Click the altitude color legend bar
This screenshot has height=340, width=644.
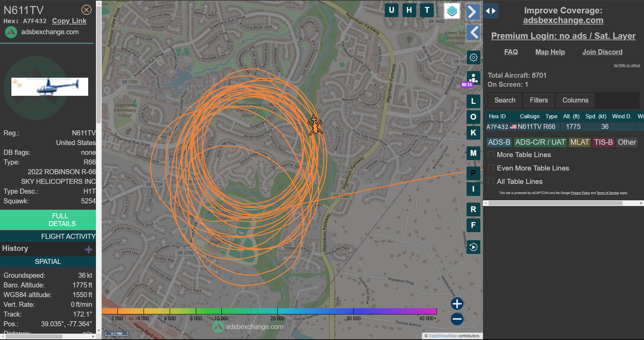pyautogui.click(x=269, y=311)
